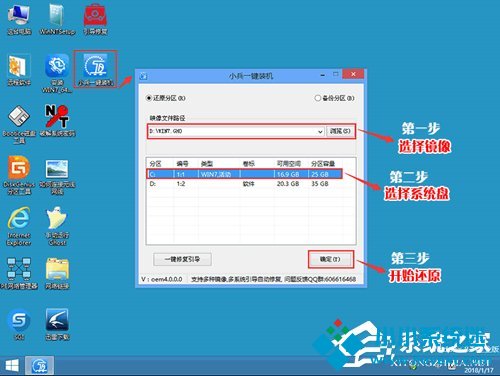500x376 pixels.
Task: Close the 小兵一键装机 window
Action: (353, 74)
